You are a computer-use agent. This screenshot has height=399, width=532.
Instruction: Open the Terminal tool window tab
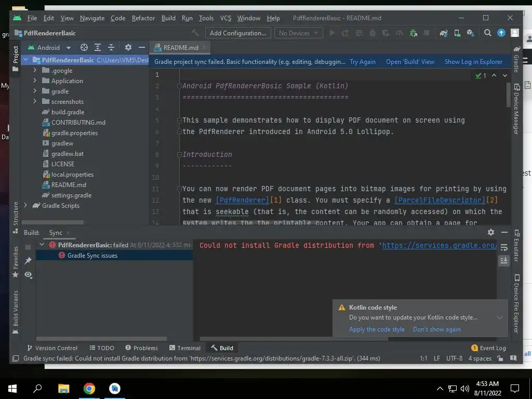[x=185, y=348]
